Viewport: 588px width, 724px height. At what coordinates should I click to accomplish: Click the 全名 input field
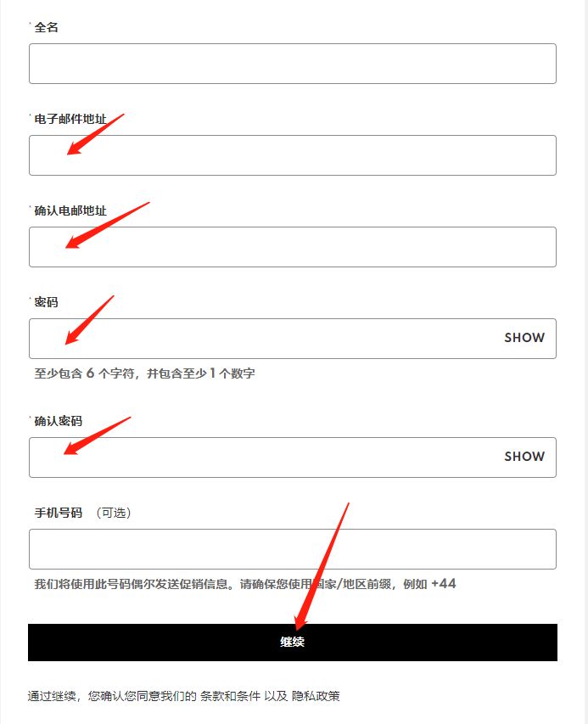292,64
